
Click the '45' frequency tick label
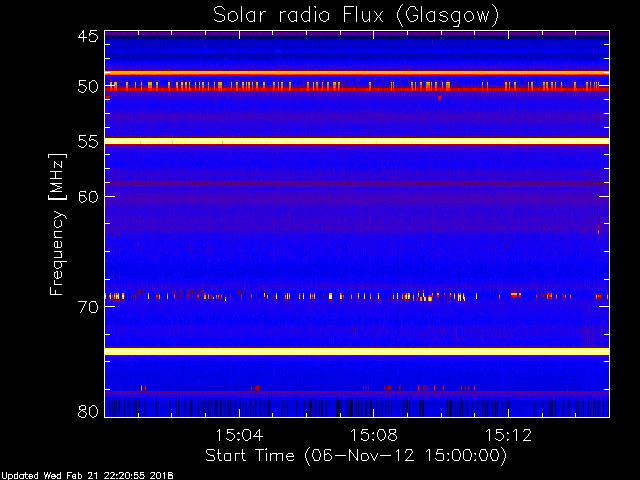click(88, 36)
